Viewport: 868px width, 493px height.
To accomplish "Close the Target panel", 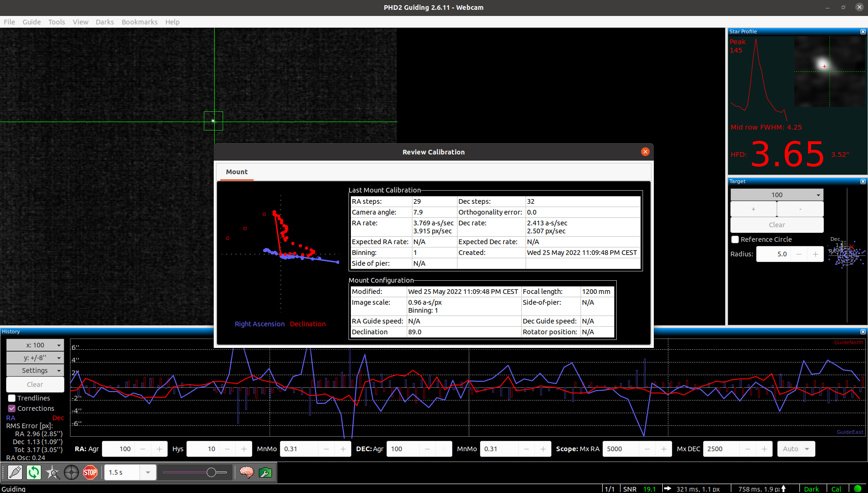I will (x=863, y=181).
